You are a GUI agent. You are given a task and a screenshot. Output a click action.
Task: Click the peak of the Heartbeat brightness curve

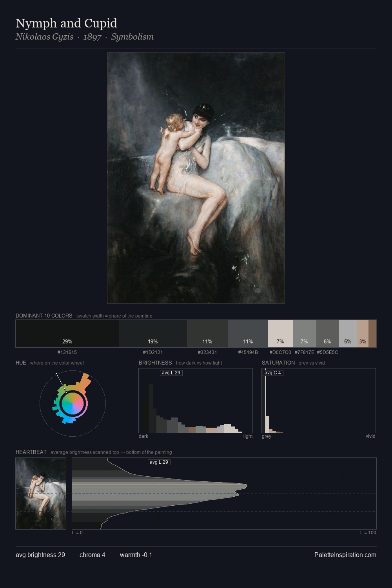(246, 486)
